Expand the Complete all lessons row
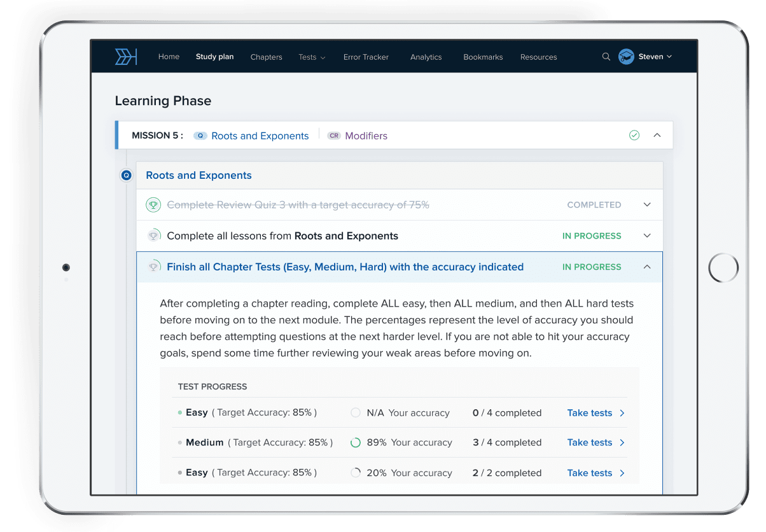This screenshot has width=766, height=532. [x=647, y=235]
